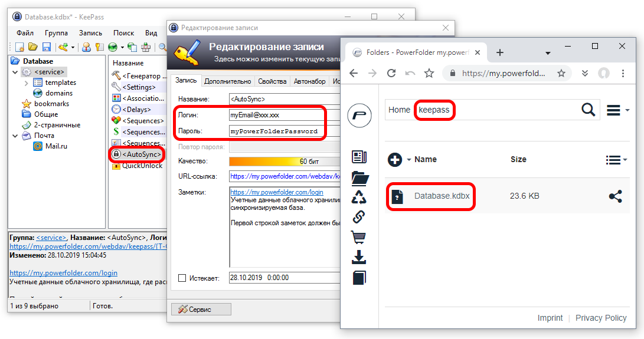This screenshot has height=339, width=644.
Task: Open the dropdown arrow beside the globe icon
Action: click(x=122, y=48)
